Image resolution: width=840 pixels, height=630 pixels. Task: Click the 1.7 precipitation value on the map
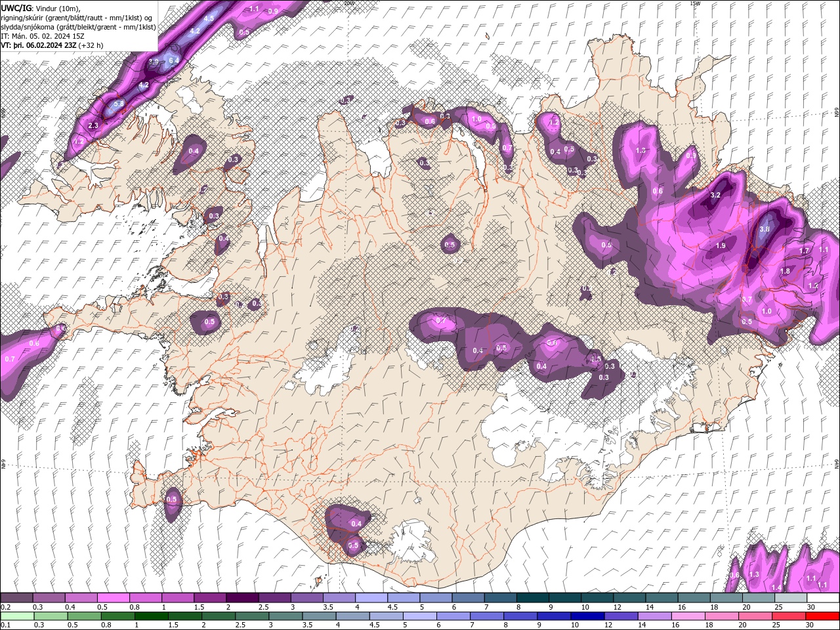[805, 251]
